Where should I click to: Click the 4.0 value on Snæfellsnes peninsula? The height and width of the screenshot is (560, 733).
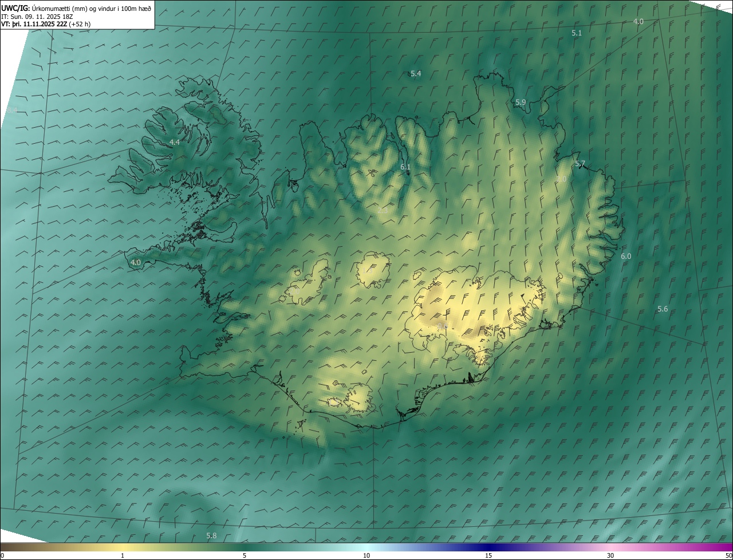136,262
